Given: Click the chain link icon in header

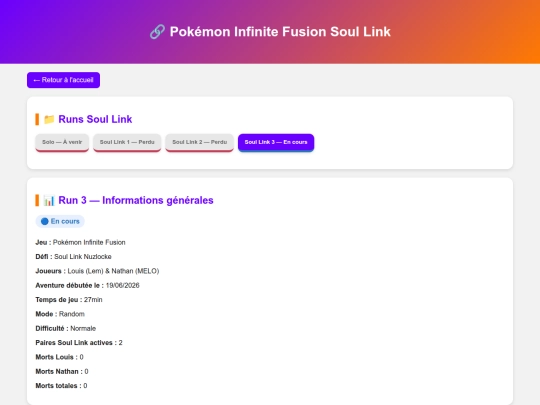Looking at the screenshot, I should (157, 32).
